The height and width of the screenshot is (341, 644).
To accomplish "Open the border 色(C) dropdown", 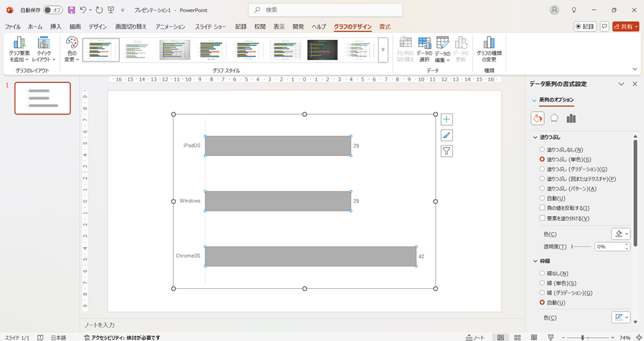I will pos(621,318).
